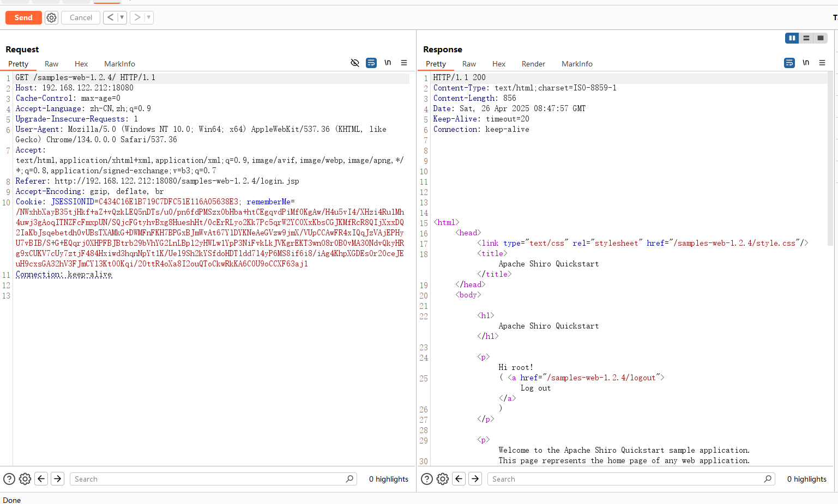This screenshot has width=838, height=504.
Task: Toggle show newline characters in Response panel
Action: (806, 63)
